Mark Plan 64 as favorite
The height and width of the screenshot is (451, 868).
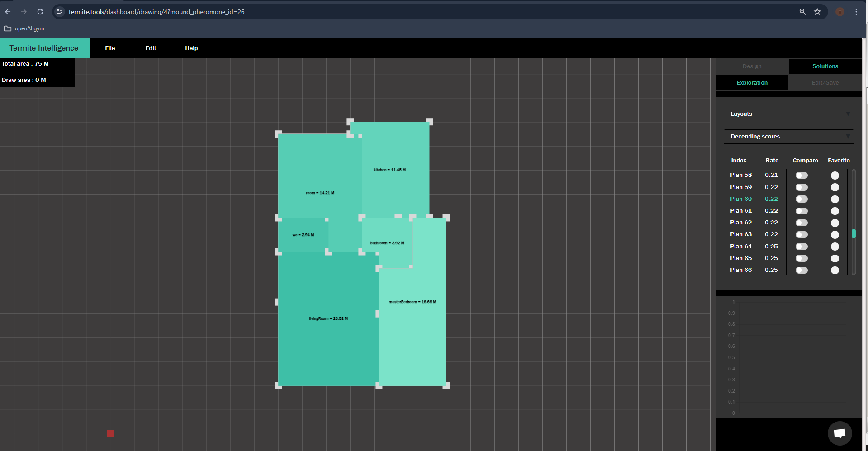point(835,247)
